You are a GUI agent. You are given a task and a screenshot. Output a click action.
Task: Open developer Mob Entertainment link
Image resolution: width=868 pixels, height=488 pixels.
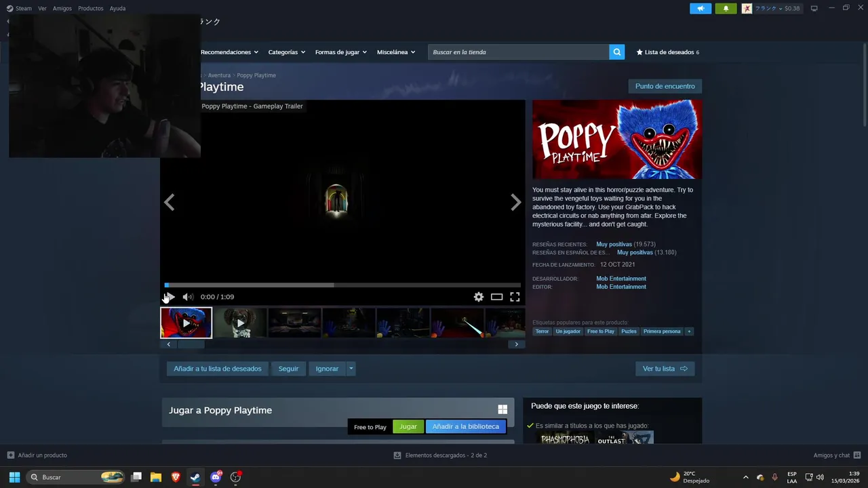point(621,279)
